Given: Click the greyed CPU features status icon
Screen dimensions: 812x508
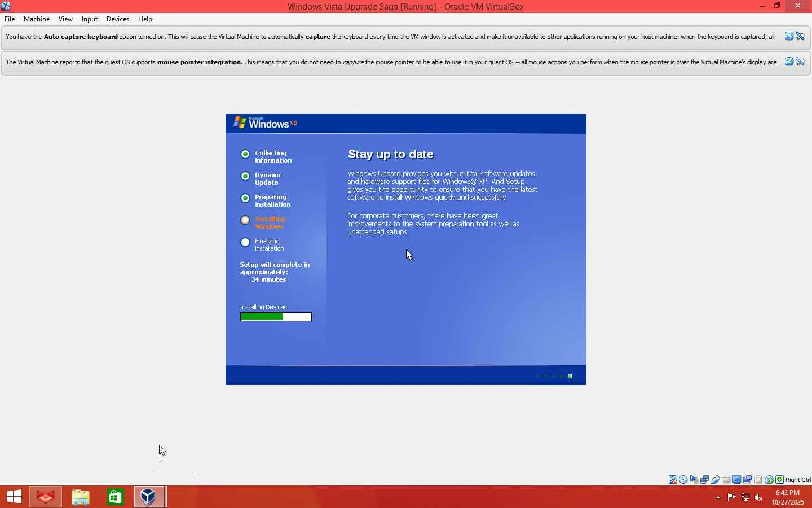Looking at the screenshot, I should pos(758,480).
